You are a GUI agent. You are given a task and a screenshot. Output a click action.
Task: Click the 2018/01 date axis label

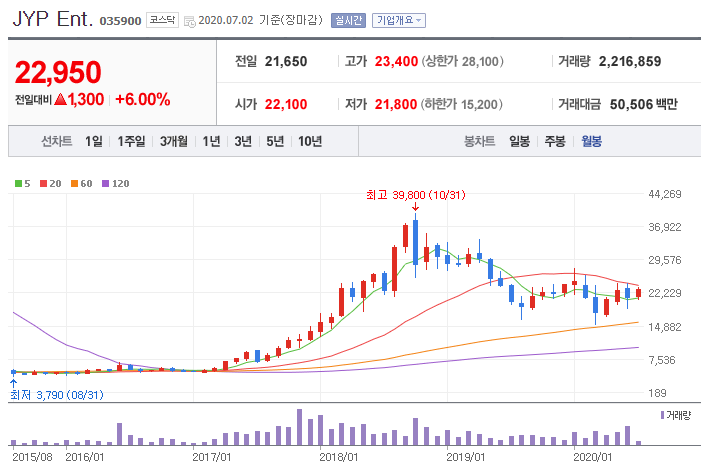pos(338,457)
